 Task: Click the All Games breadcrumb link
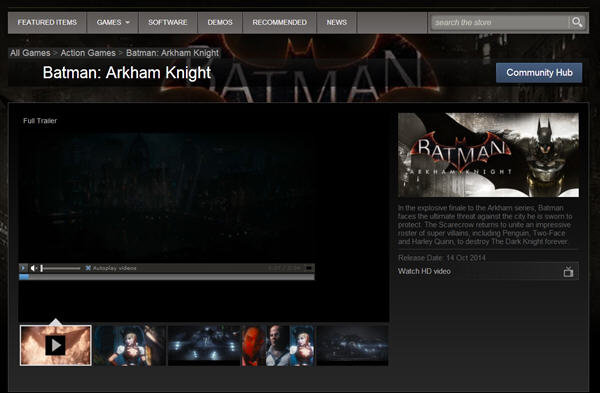30,53
